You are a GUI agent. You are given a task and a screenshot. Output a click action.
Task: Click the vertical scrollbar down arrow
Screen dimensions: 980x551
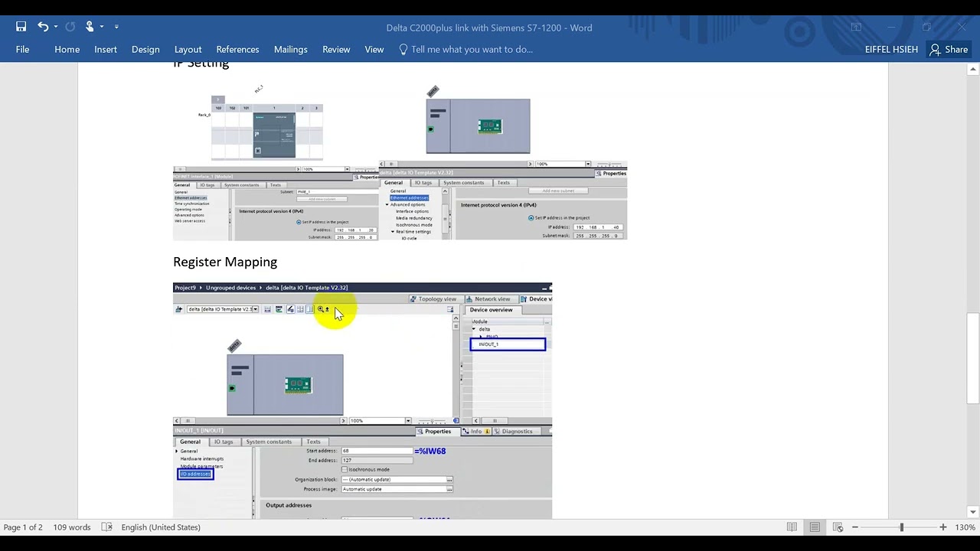click(973, 512)
